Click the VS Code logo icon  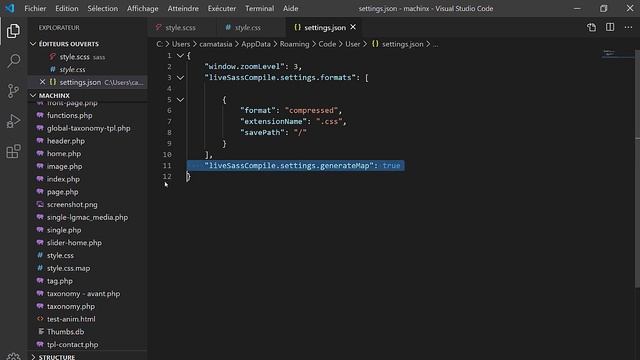(10, 8)
